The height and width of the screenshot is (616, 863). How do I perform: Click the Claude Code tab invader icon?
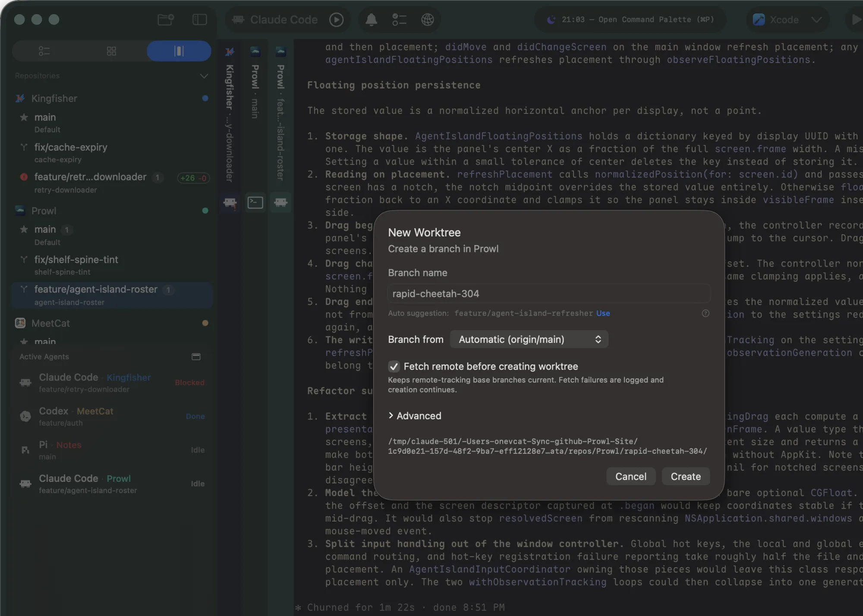pos(238,19)
